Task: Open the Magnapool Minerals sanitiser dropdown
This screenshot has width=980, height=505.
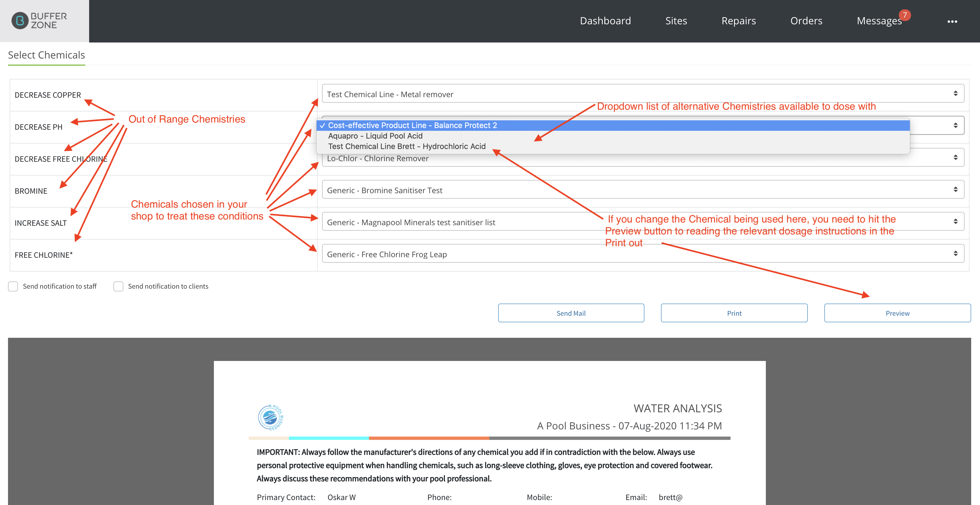Action: [x=643, y=221]
